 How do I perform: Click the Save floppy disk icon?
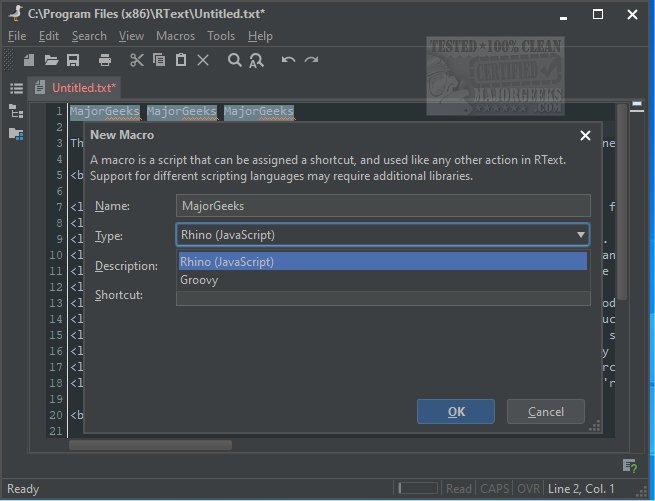[73, 60]
